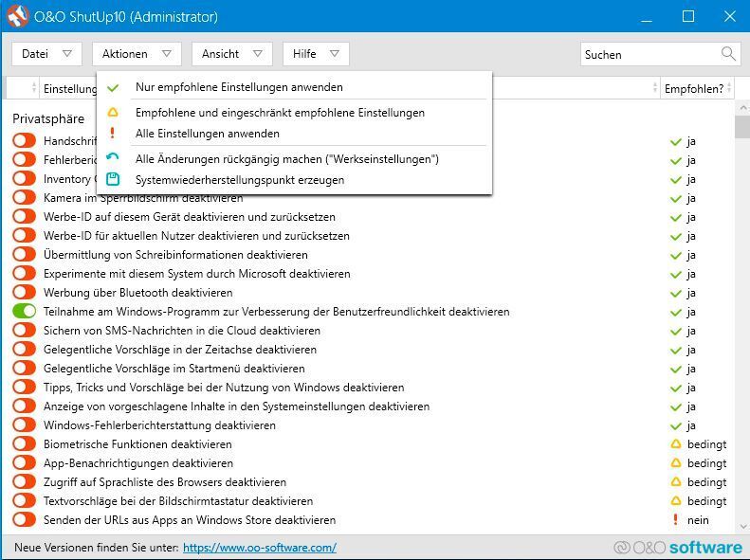Viewport: 750px width, 560px height.
Task: Click the O&O software logo at bottom
Action: [x=677, y=547]
